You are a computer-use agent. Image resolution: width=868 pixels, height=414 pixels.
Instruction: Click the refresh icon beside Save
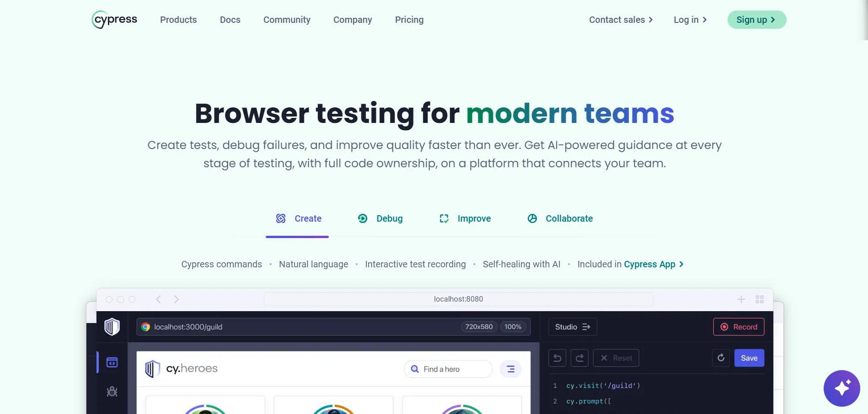[721, 358]
